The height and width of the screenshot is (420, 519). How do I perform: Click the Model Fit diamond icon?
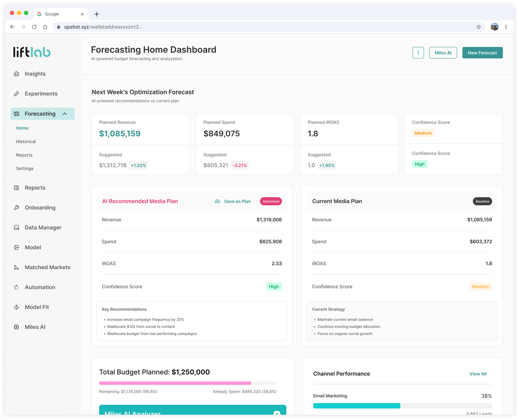16,307
